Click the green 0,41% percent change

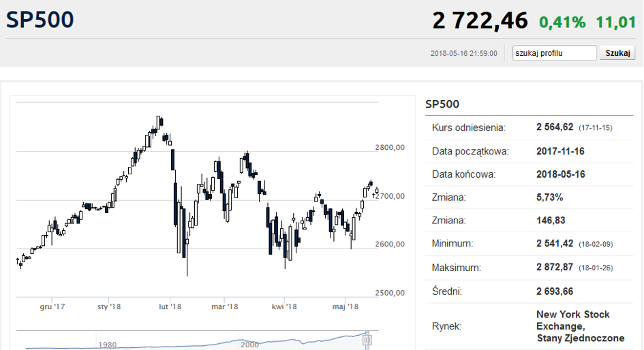(x=562, y=22)
